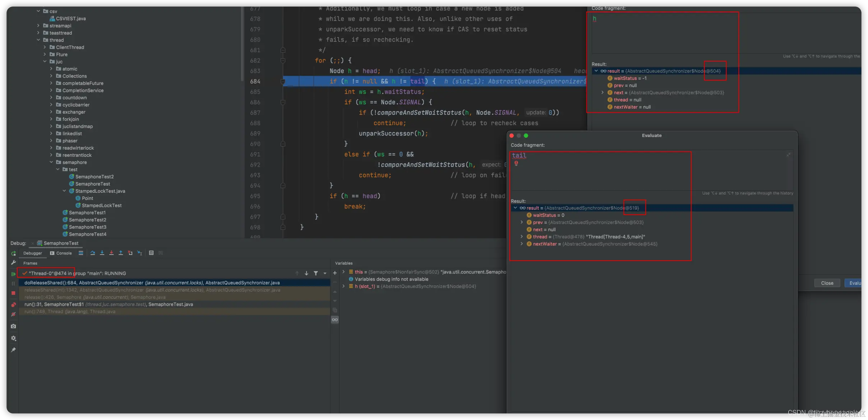Open the Evaluate Expression calculator icon
This screenshot has width=868, height=420.
pyautogui.click(x=151, y=253)
